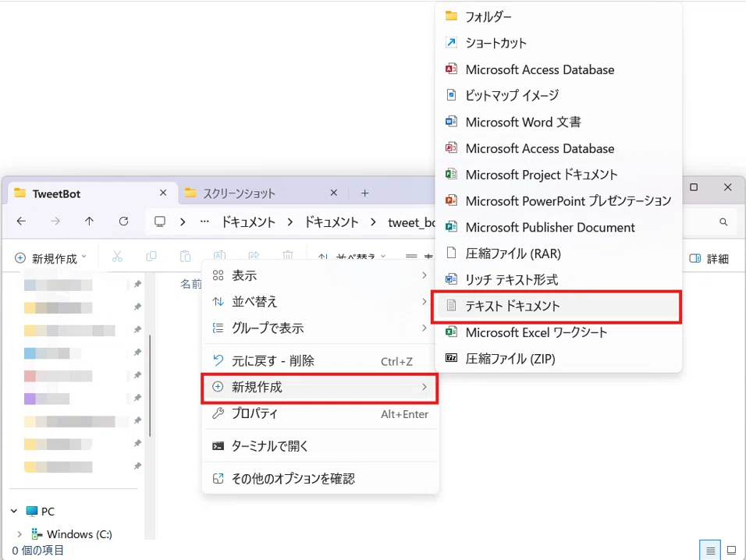The height and width of the screenshot is (560, 746).
Task: Switch to the TweetBot tab
Action: click(91, 193)
